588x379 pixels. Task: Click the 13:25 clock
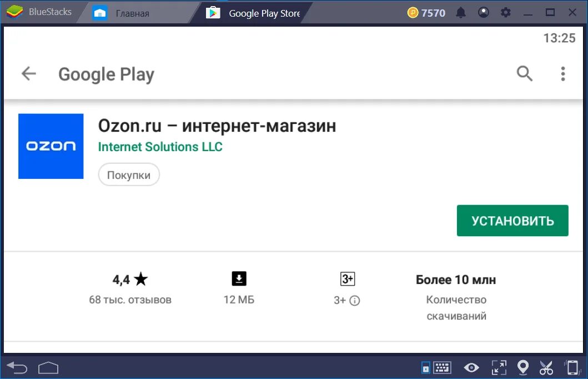click(559, 38)
